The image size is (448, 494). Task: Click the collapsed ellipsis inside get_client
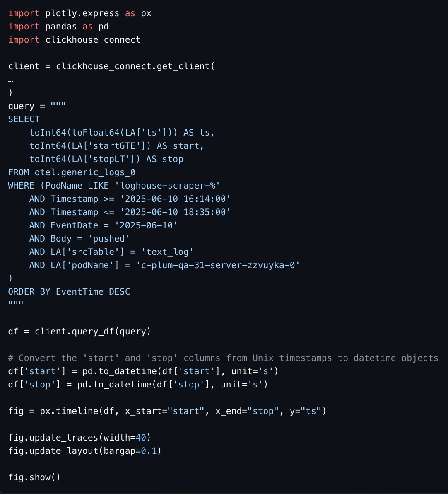(x=11, y=81)
